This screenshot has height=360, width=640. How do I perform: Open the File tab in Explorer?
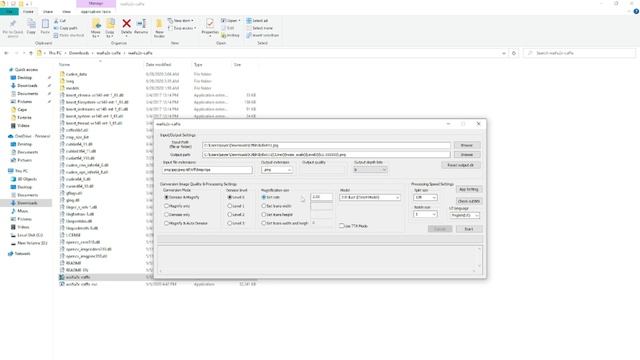coord(9,12)
